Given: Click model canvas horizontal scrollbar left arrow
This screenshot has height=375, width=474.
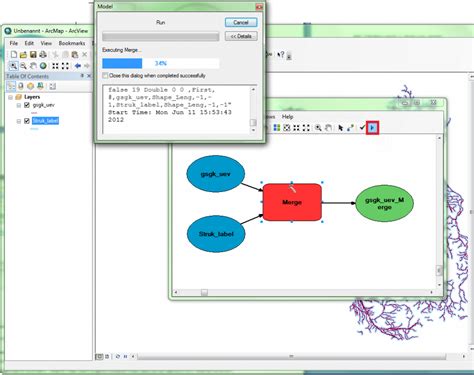Looking at the screenshot, I should pos(176,292).
